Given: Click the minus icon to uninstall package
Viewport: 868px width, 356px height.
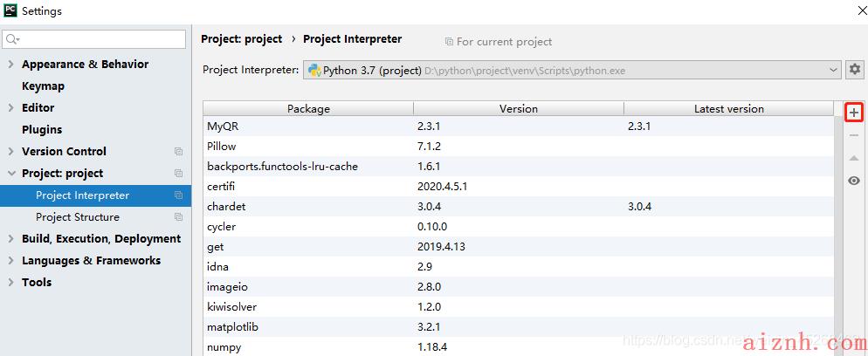Looking at the screenshot, I should tap(854, 135).
